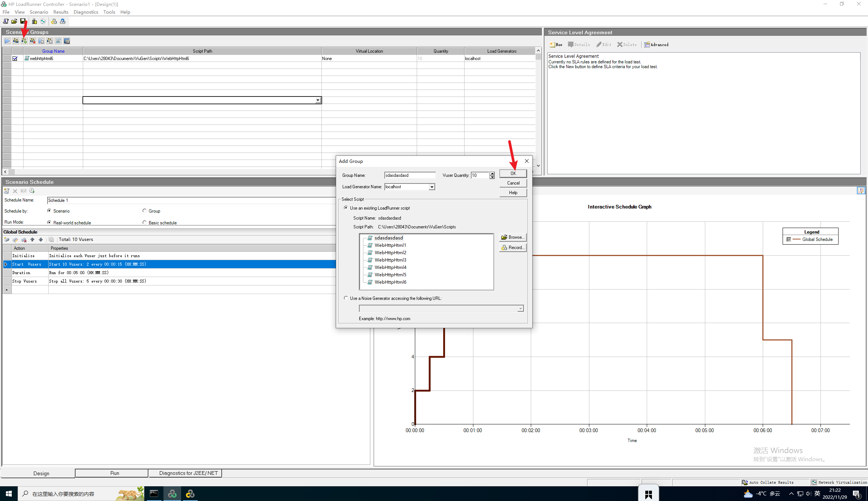
Task: Click the delete schedule X icon
Action: 15,191
